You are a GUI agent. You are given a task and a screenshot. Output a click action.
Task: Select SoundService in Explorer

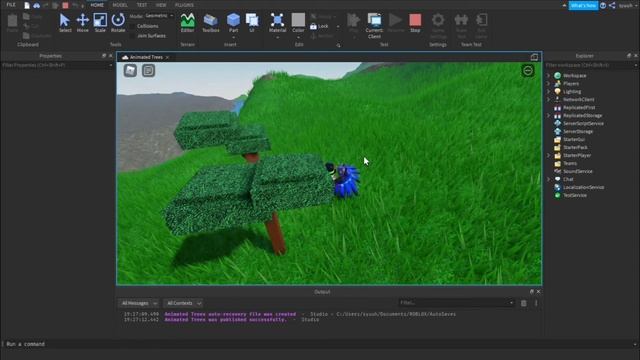(x=578, y=171)
